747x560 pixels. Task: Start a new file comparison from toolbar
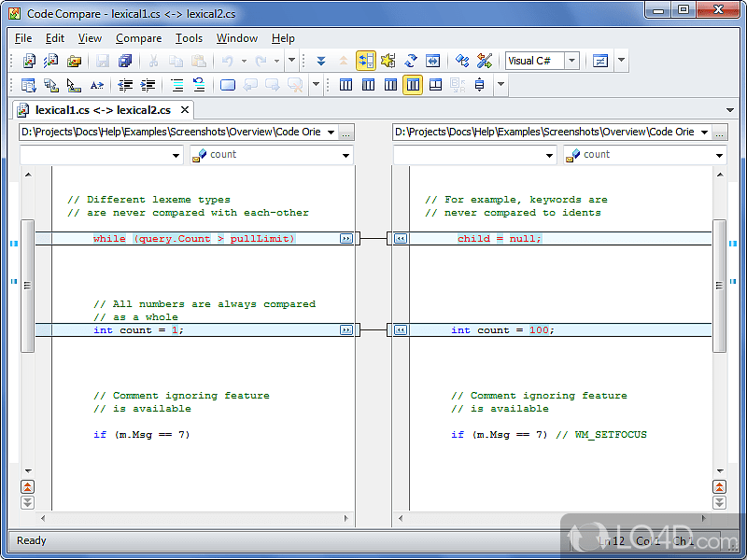29,61
